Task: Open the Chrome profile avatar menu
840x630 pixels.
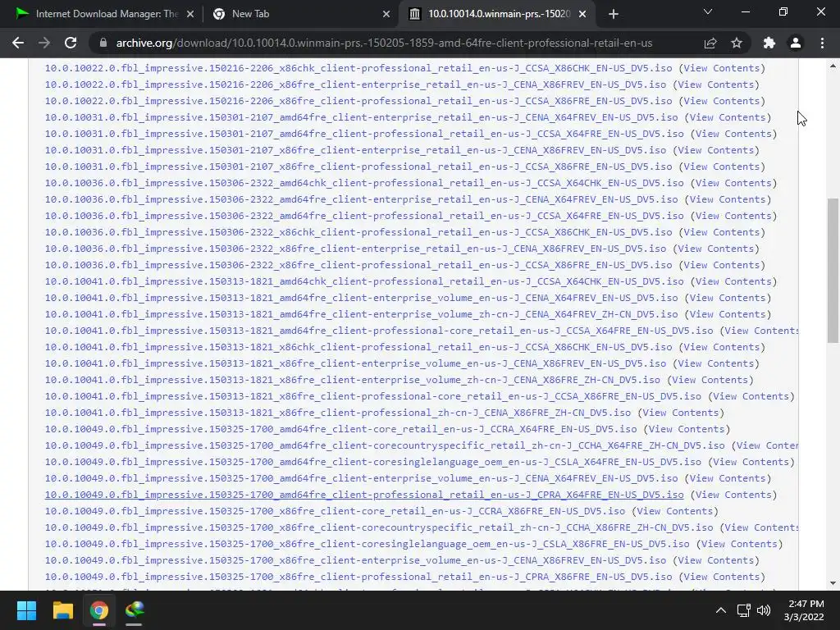Action: (796, 43)
